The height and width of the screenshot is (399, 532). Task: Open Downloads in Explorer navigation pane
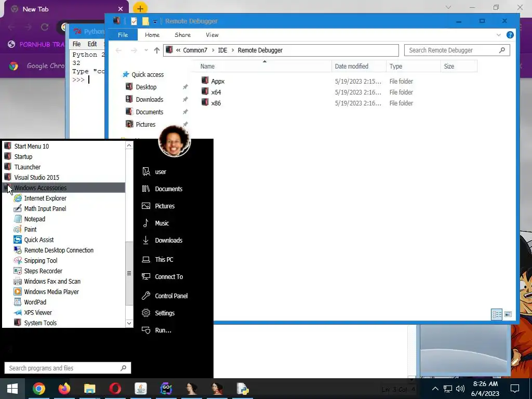149,99
